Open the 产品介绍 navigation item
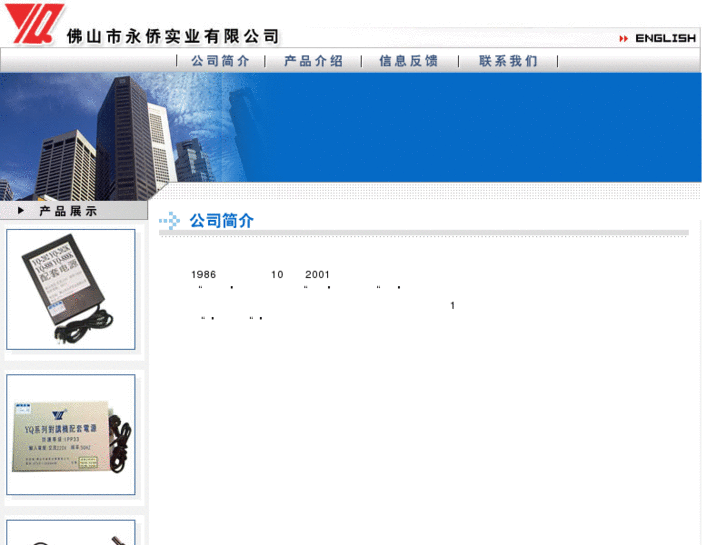Image resolution: width=727 pixels, height=545 pixels. (314, 61)
